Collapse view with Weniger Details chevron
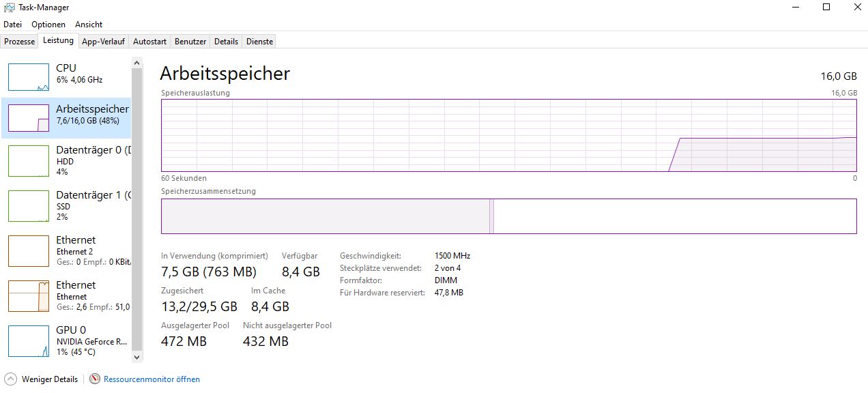 pos(10,379)
